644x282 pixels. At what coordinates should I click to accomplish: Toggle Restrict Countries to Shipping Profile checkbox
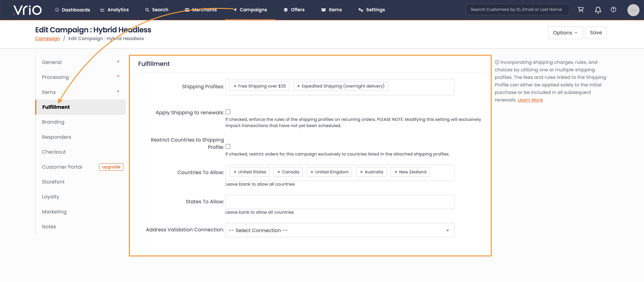[x=228, y=146]
